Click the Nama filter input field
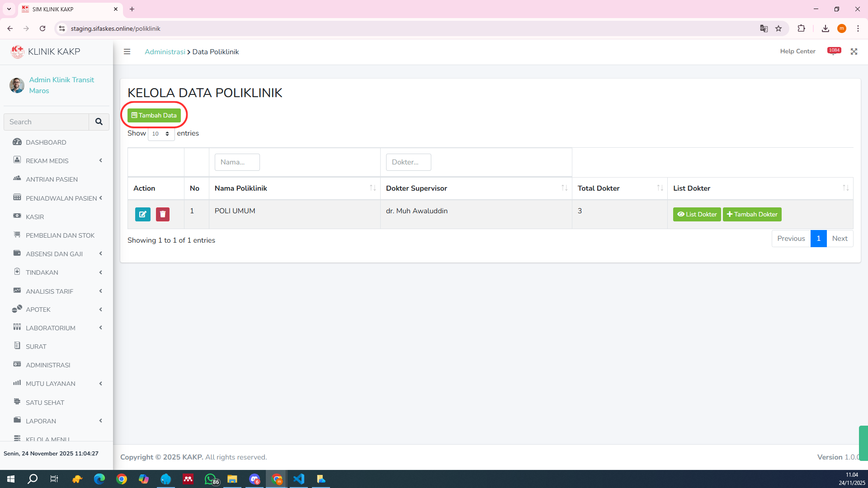Viewport: 868px width, 488px height. pyautogui.click(x=237, y=162)
